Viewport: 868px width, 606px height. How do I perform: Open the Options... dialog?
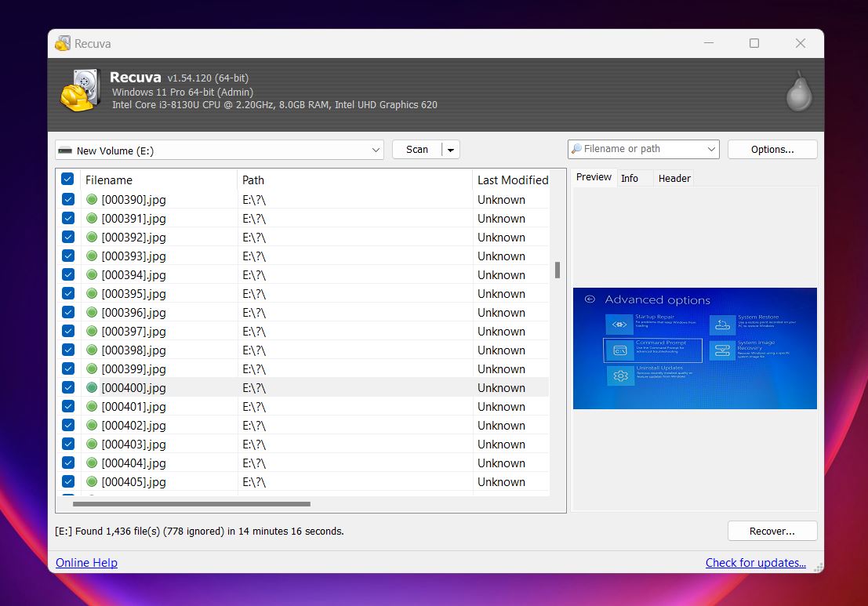(x=772, y=150)
